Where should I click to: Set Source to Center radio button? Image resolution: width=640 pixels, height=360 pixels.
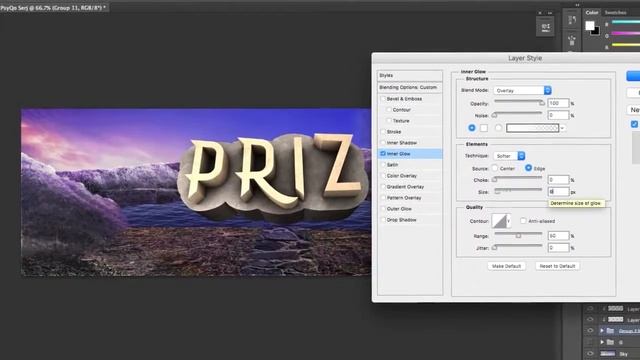pyautogui.click(x=495, y=168)
